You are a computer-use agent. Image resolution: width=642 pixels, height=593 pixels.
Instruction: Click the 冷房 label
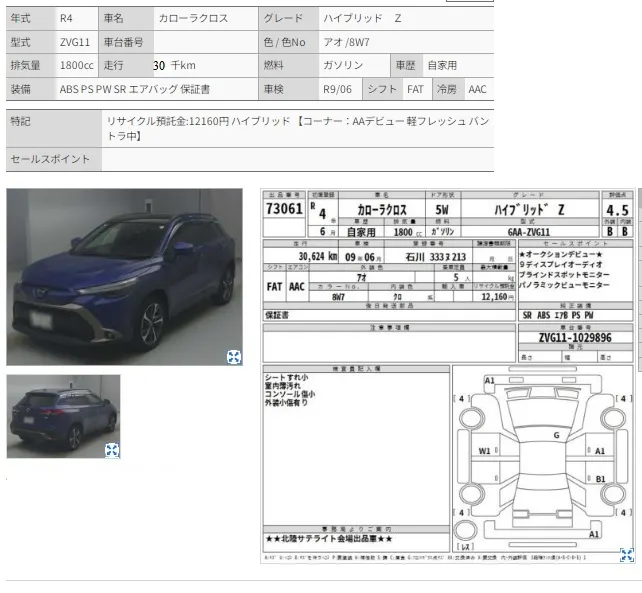[447, 89]
